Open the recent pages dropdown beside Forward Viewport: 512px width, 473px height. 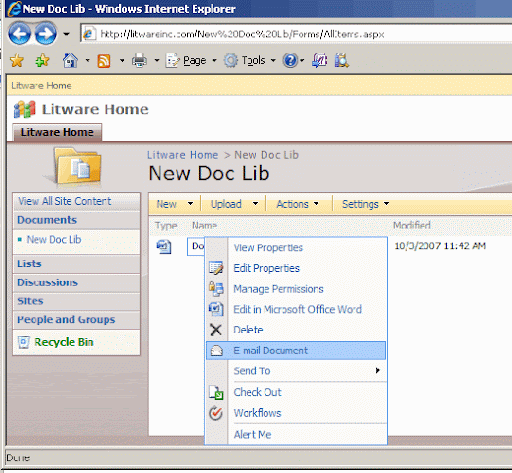(66, 34)
